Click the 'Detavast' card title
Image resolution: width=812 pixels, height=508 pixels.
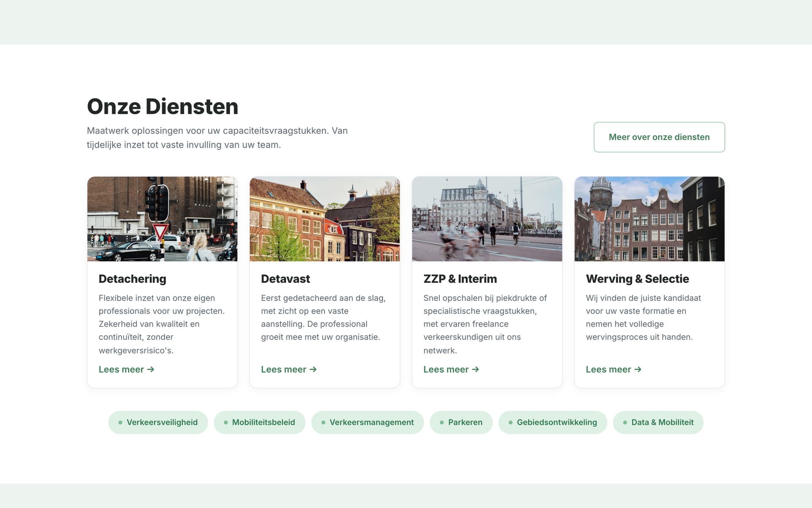click(285, 279)
